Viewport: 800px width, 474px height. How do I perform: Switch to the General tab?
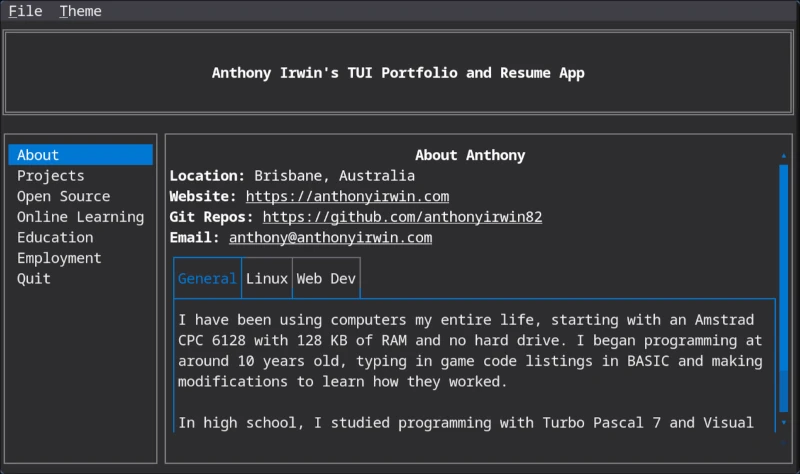(207, 279)
